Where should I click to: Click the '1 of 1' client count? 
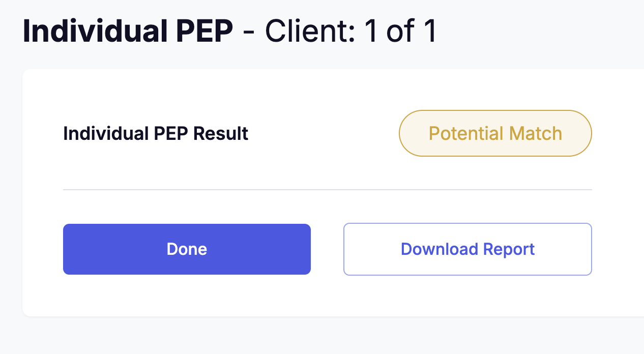click(400, 32)
